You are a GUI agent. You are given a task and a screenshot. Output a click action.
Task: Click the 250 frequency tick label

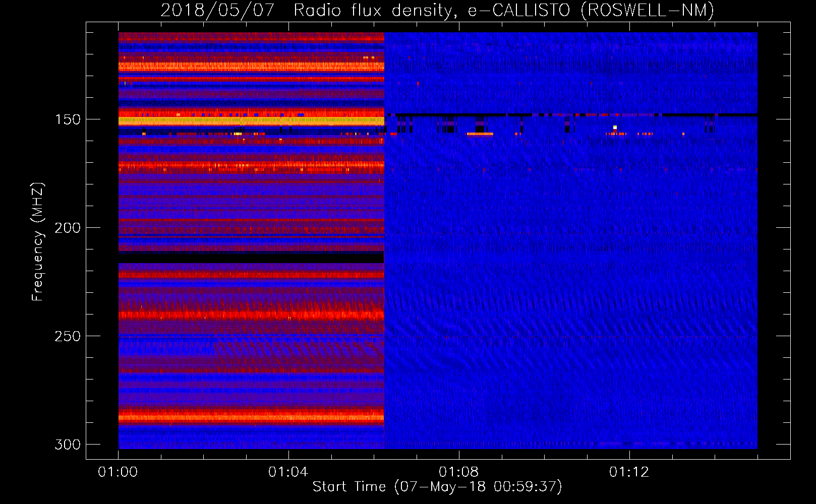click(x=67, y=336)
